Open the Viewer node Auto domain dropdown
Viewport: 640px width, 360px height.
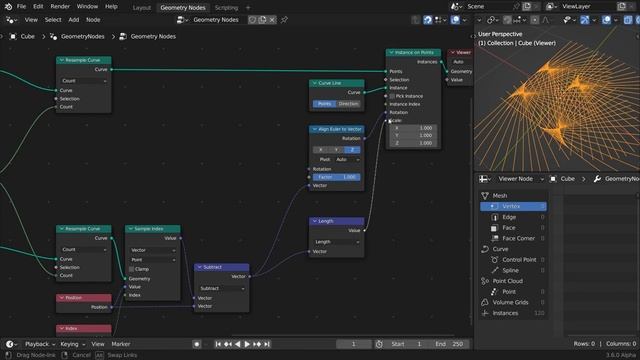pyautogui.click(x=461, y=62)
